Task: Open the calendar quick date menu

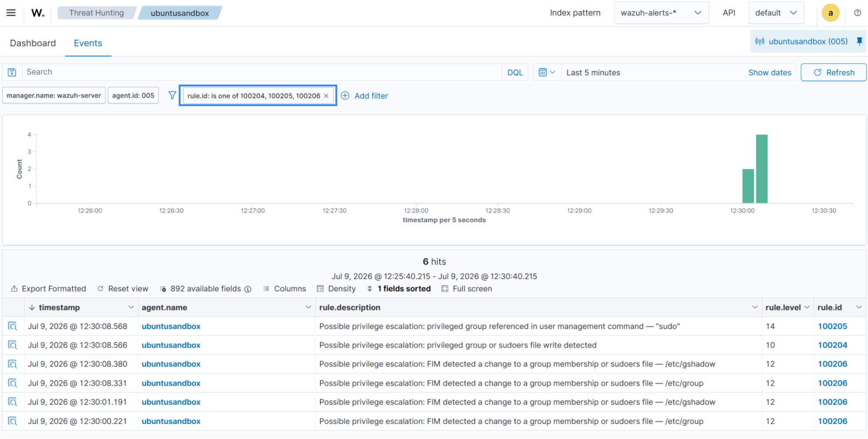Action: 547,72
